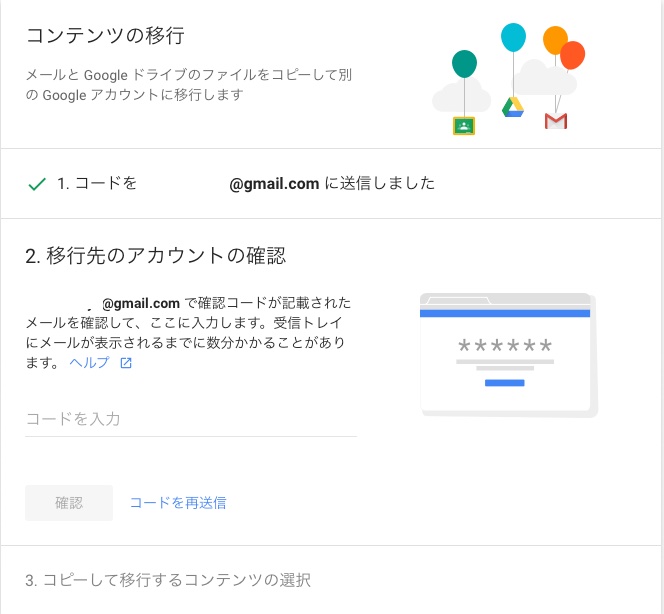
Task: Click the orange balloon pair
Action: [x=564, y=47]
